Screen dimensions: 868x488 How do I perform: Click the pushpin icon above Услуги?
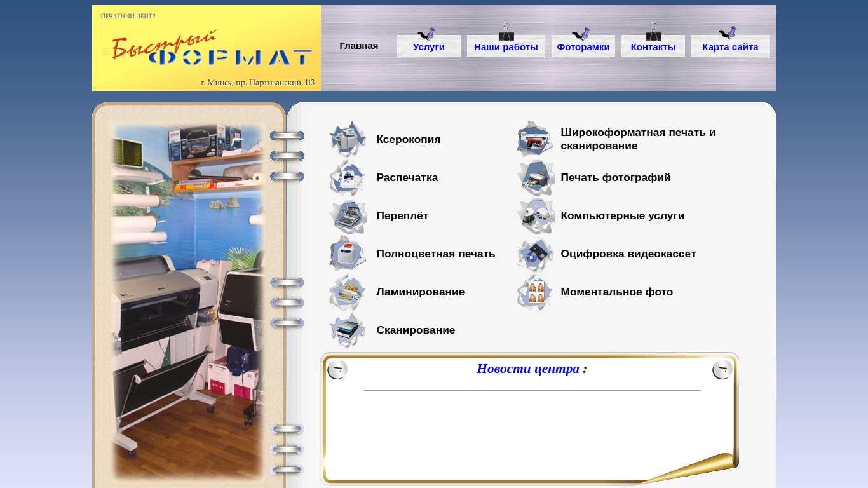[426, 34]
